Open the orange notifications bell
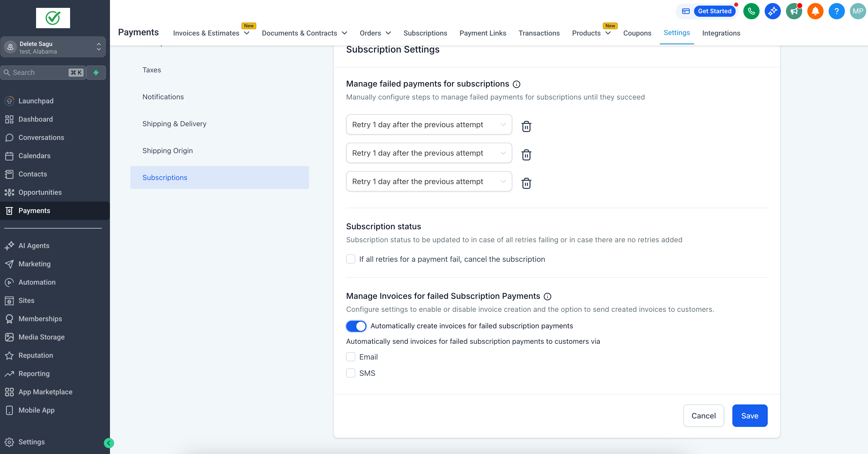Image resolution: width=868 pixels, height=454 pixels. coord(815,11)
